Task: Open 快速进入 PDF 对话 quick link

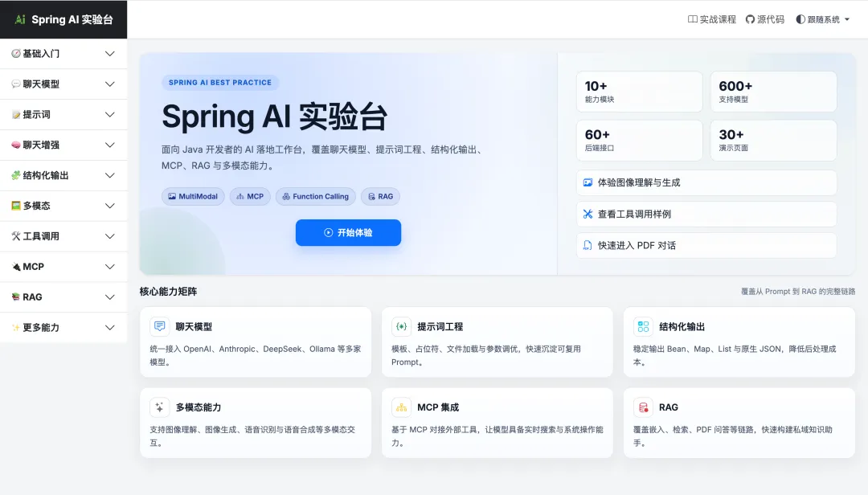Action: [x=706, y=245]
